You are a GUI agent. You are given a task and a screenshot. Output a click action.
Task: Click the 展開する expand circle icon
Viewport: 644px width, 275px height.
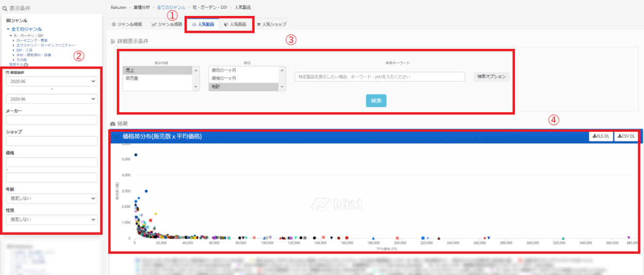click(26, 64)
